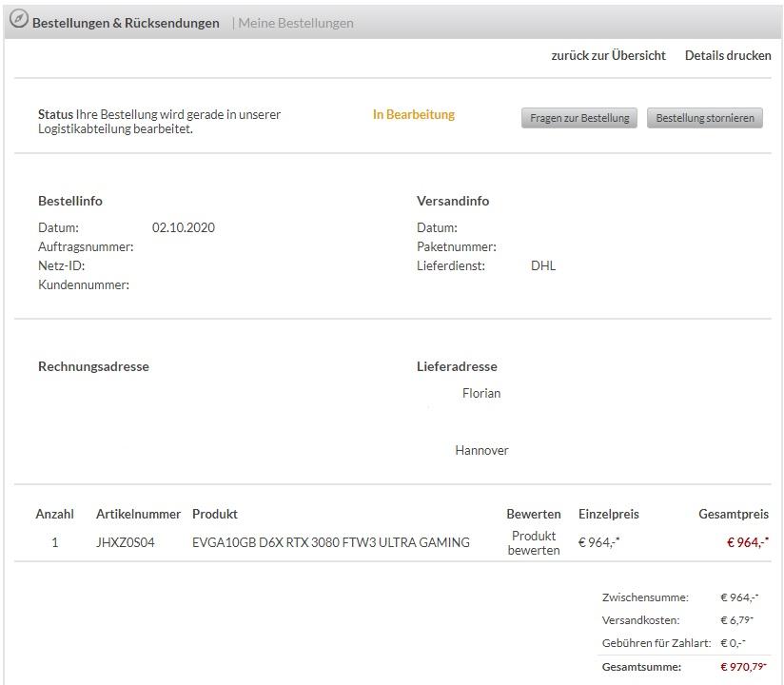Click the Lieferadresse heading
Viewport: 784px width, 685px height.
pyautogui.click(x=457, y=366)
